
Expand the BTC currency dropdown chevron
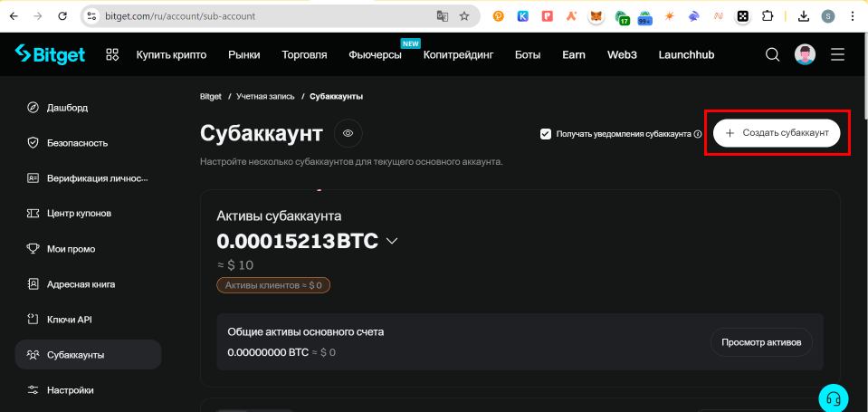(x=392, y=241)
